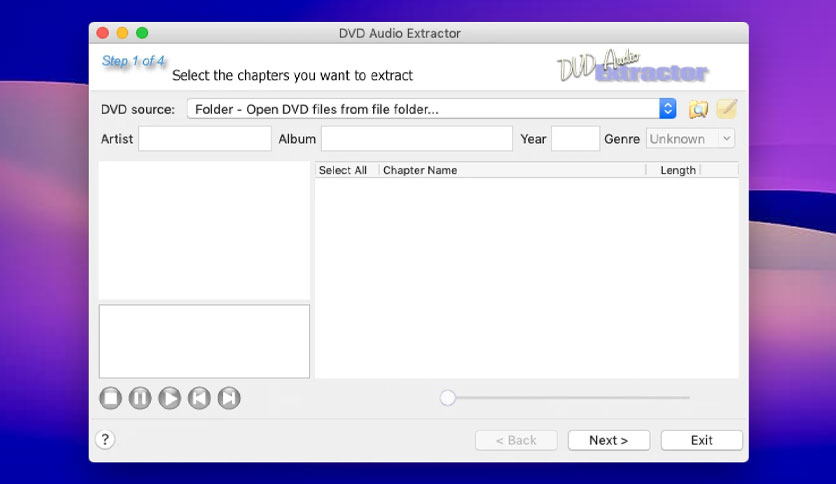836x484 pixels.
Task: Click the Select All column header
Action: [346, 170]
